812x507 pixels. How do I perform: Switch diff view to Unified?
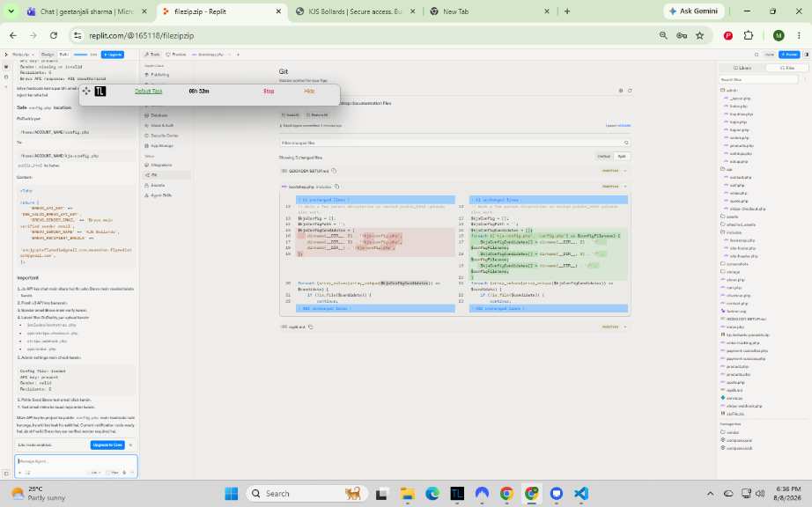604,157
